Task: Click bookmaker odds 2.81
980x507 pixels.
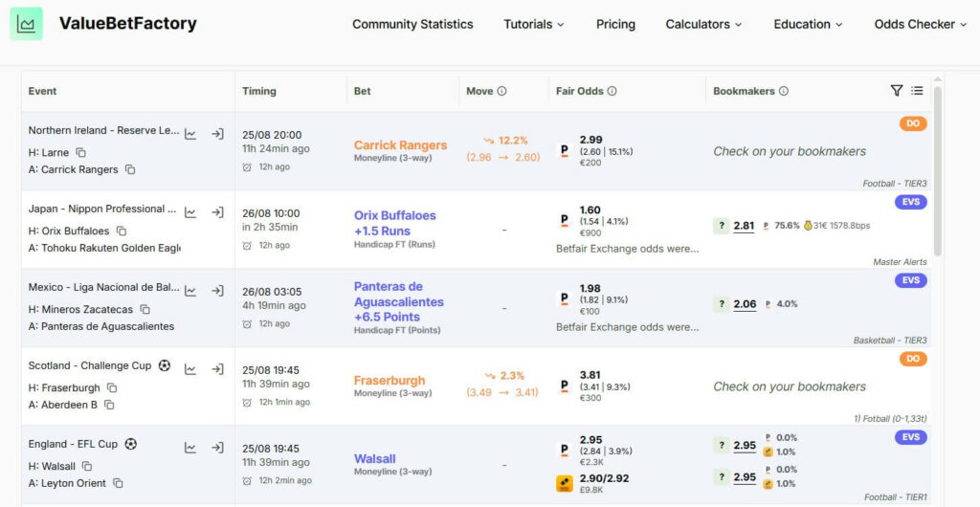Action: (x=744, y=226)
